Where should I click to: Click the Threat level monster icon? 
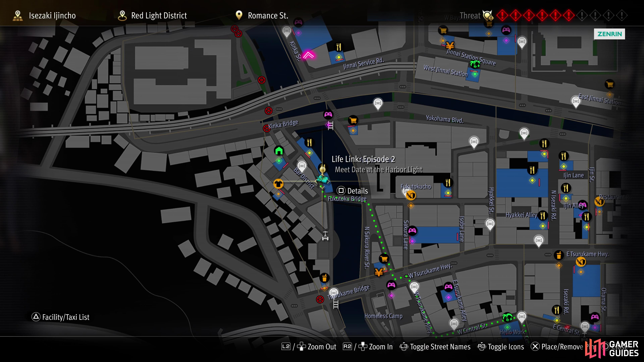(488, 16)
